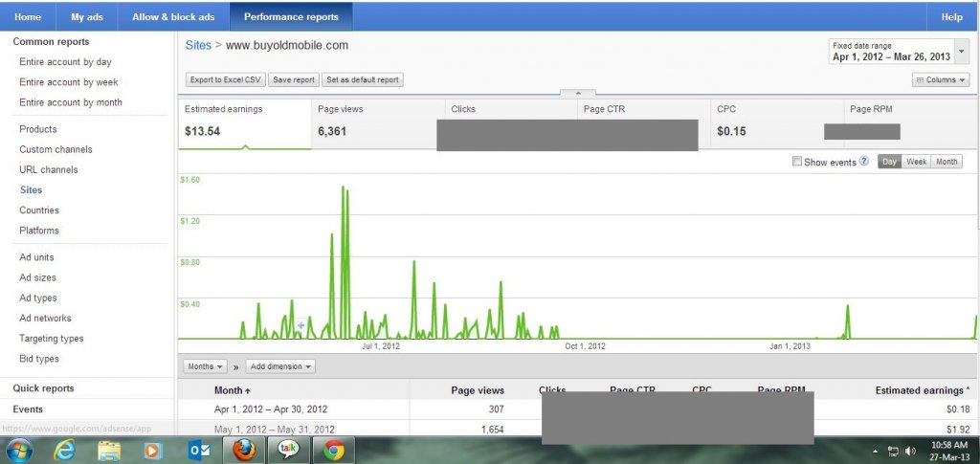This screenshot has width=980, height=464.
Task: Select the Page RPM metric tab
Action: click(x=911, y=123)
